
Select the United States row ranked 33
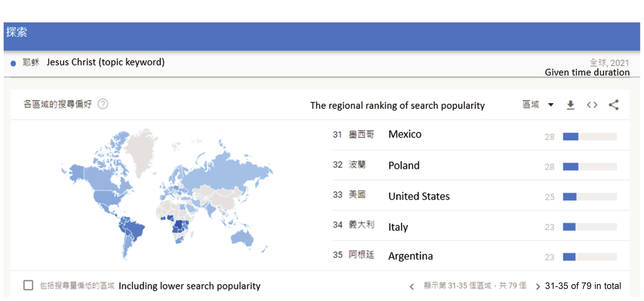click(481, 195)
